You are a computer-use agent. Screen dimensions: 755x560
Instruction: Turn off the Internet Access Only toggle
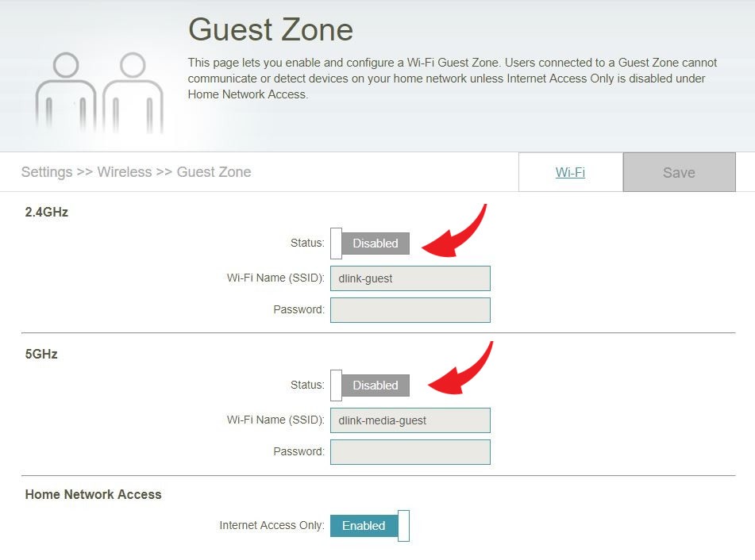[x=370, y=526]
